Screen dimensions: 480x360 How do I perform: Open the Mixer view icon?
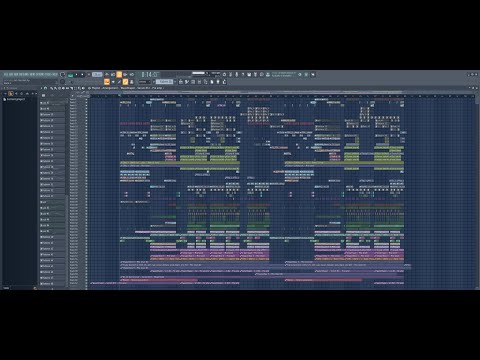coord(199,82)
